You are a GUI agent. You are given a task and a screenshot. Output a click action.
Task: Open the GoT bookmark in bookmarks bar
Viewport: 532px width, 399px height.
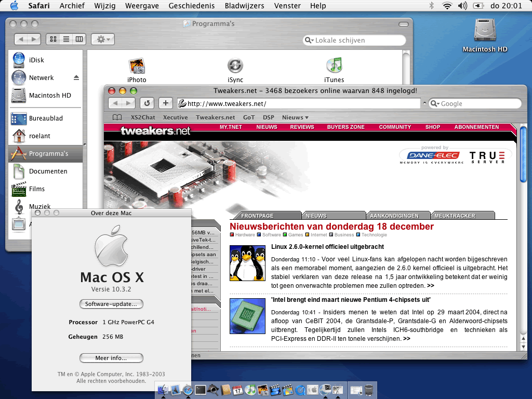(249, 117)
